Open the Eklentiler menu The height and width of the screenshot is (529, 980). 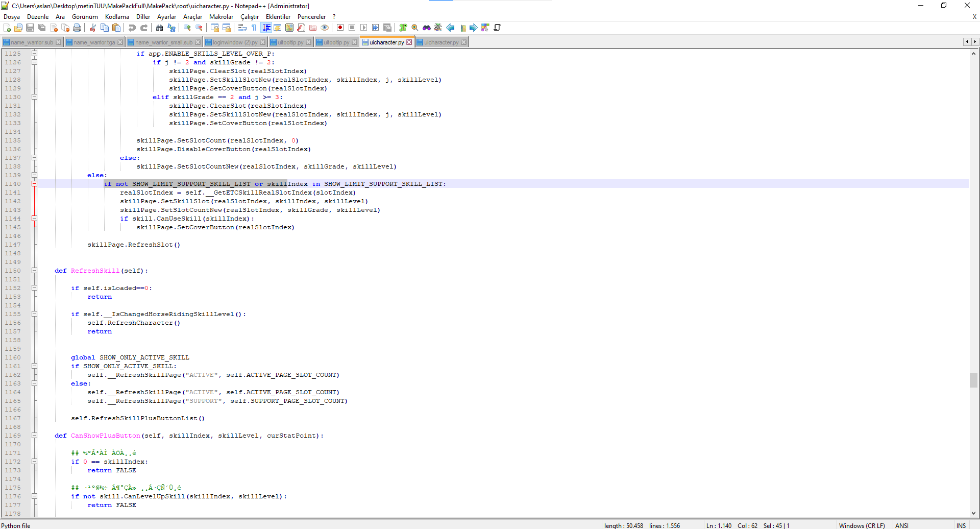click(278, 17)
